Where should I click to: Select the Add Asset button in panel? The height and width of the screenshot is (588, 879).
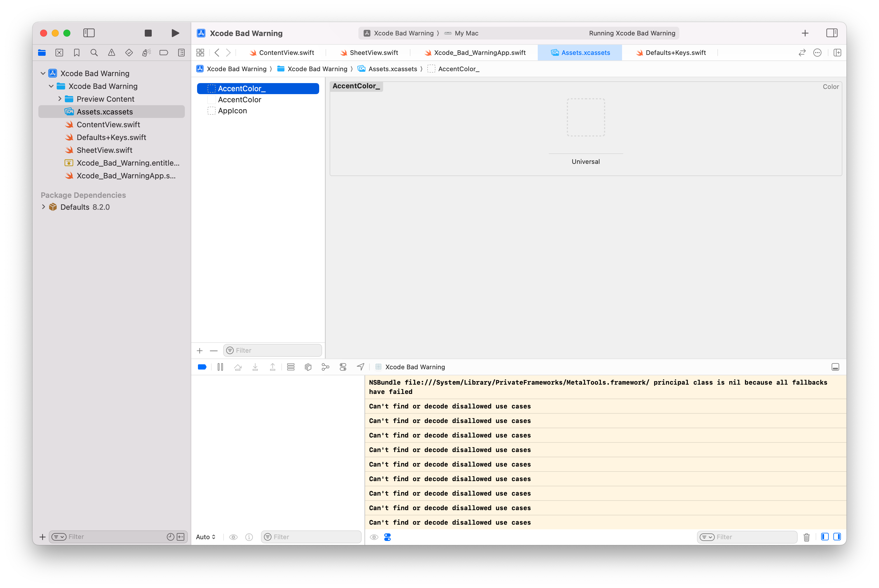(x=200, y=350)
